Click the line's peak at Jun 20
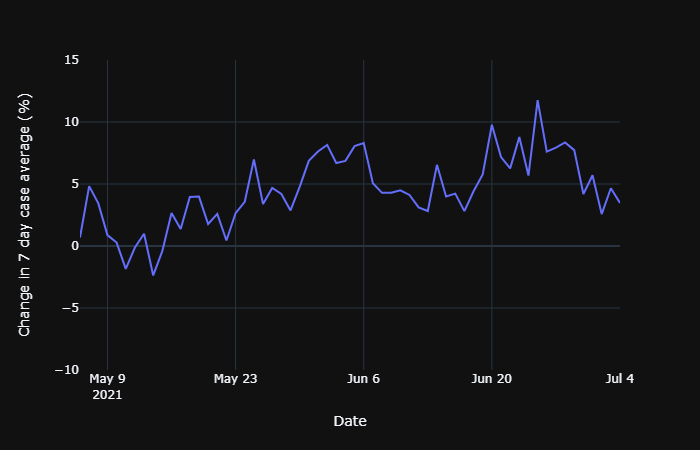The height and width of the screenshot is (450, 700). coord(491,125)
